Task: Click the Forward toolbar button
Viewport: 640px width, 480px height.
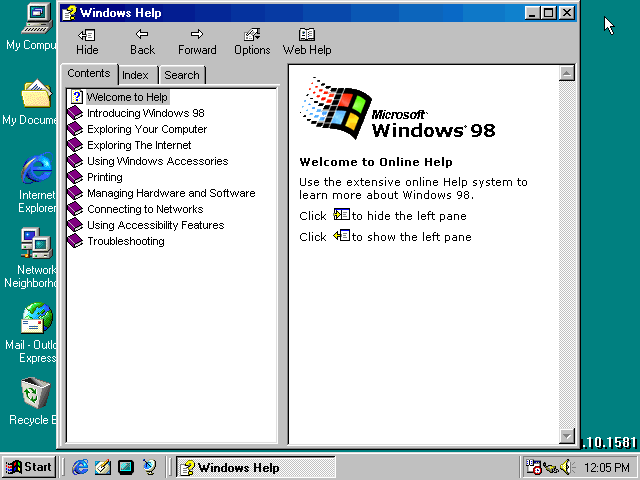Action: pos(197,42)
